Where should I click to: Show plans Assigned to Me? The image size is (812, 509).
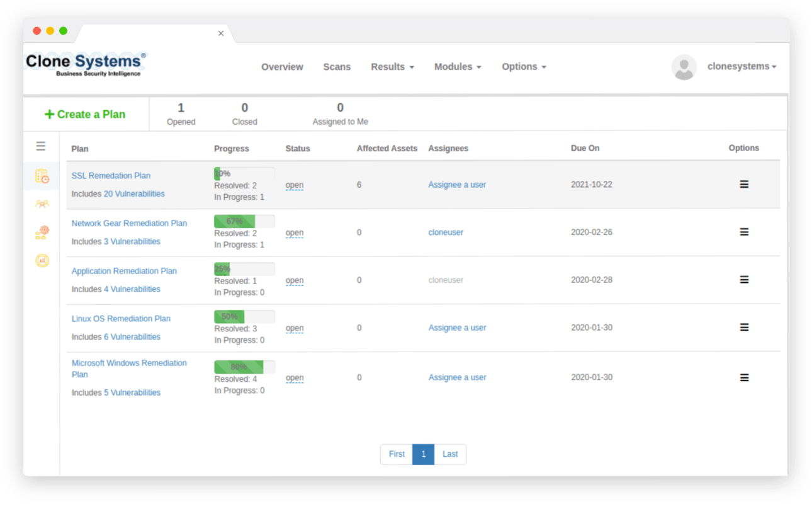(341, 114)
